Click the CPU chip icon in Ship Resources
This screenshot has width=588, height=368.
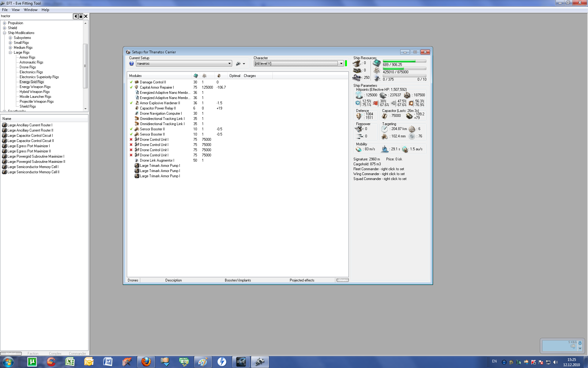point(377,63)
